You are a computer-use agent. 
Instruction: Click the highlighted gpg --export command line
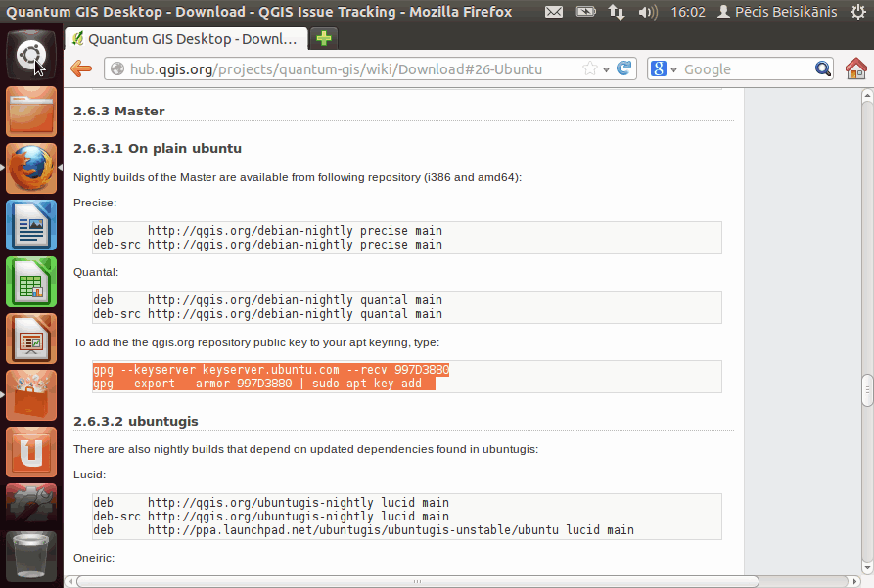pos(264,384)
